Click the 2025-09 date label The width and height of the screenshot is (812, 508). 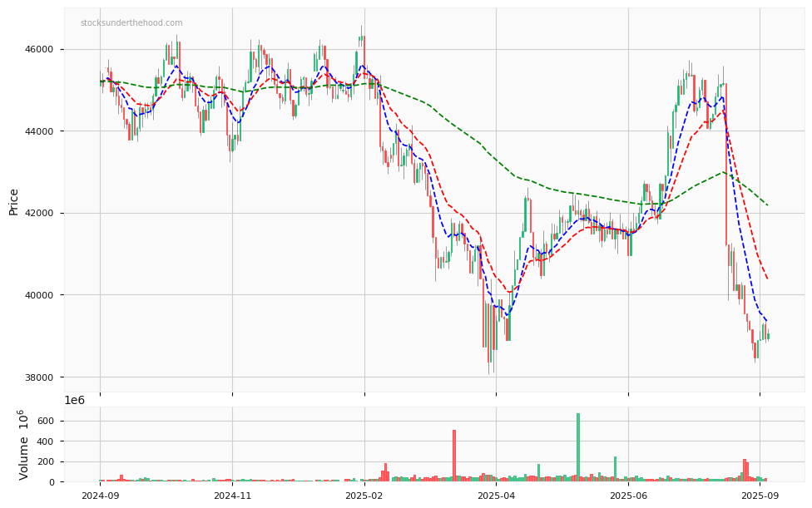point(760,496)
